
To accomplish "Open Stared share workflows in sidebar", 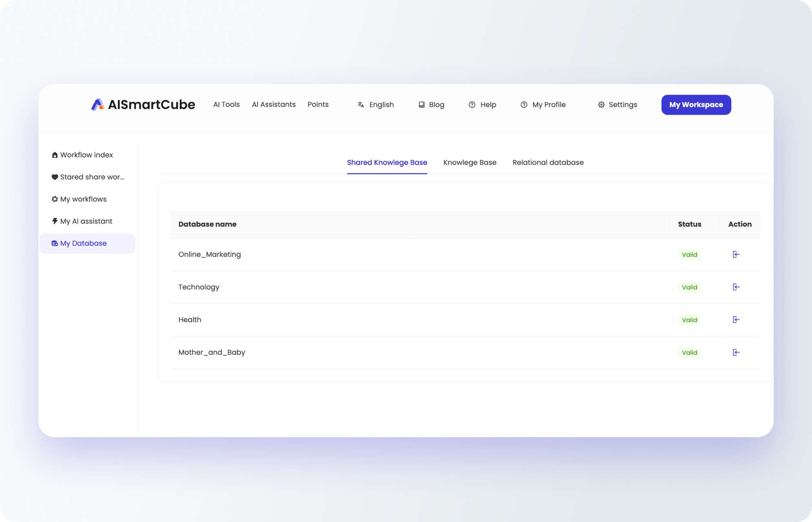I will 92,177.
